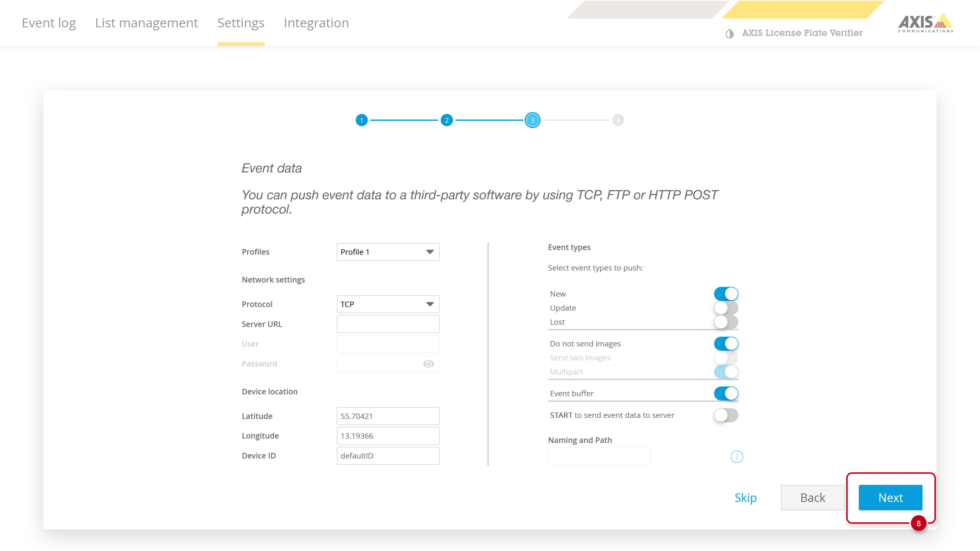Screen dimensions: 980x551
Task: Click the User input field
Action: (388, 344)
